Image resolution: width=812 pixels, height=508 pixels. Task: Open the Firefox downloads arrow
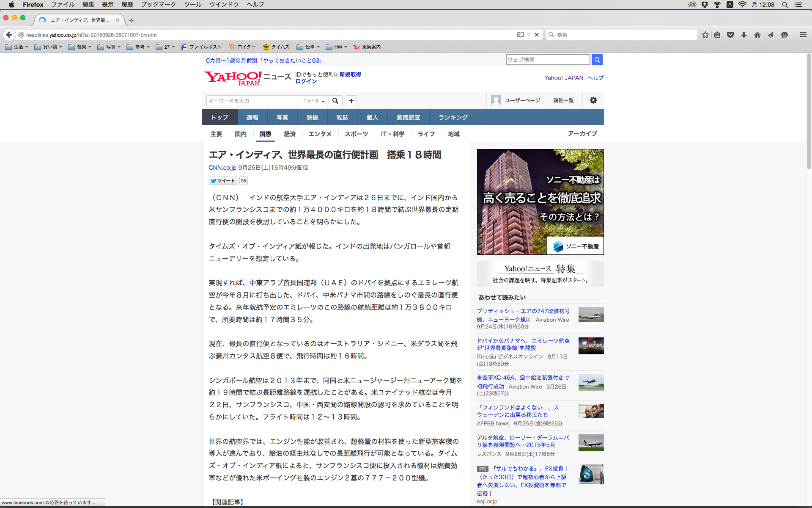tap(744, 35)
